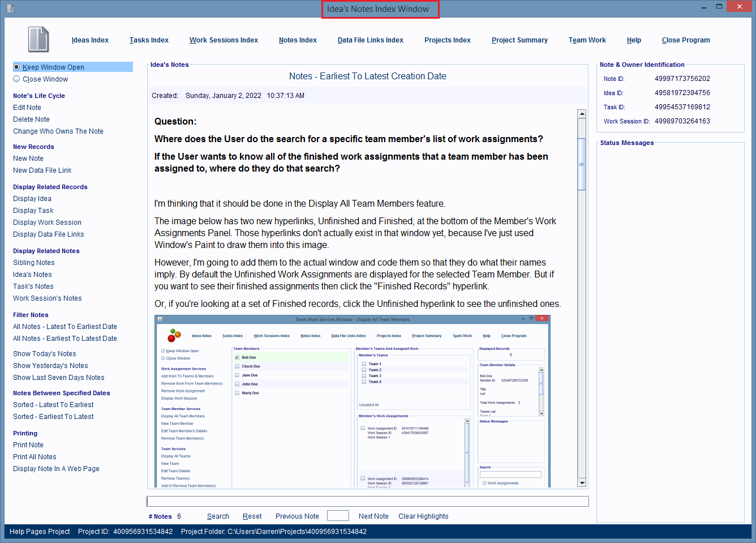Click the application icon in title bar

(10, 8)
